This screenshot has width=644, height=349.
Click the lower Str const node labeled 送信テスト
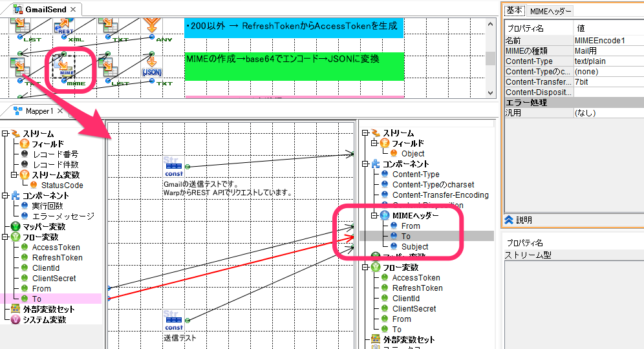tap(173, 321)
